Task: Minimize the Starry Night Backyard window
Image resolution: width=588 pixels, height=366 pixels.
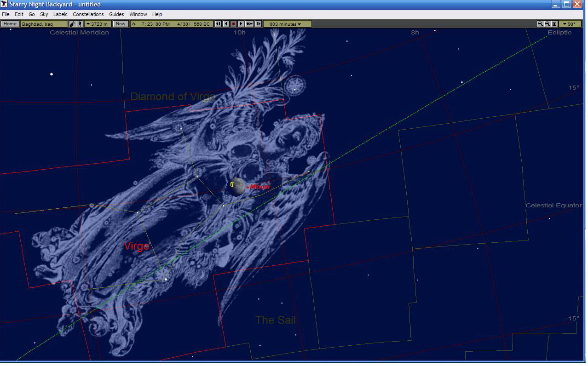Action: [556, 5]
